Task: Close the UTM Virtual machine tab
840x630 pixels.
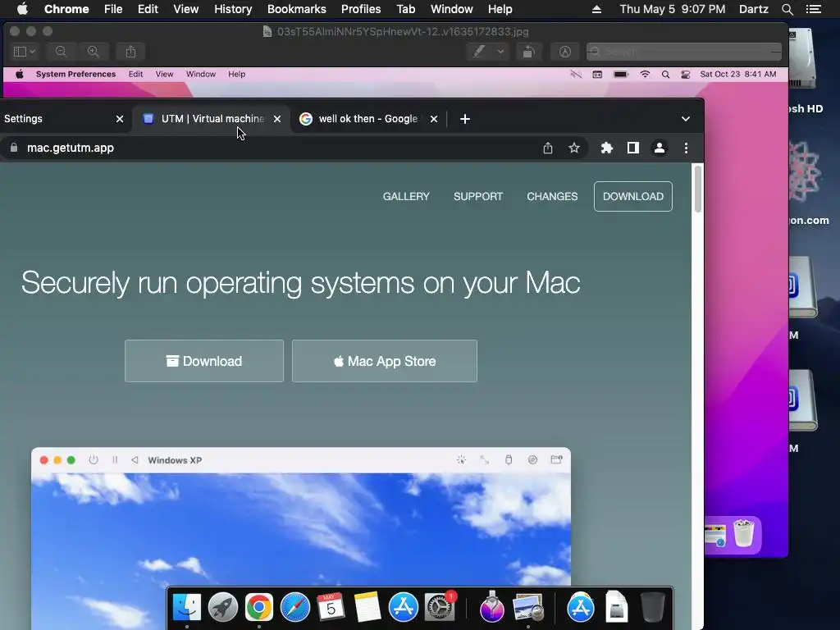Action: (x=277, y=119)
